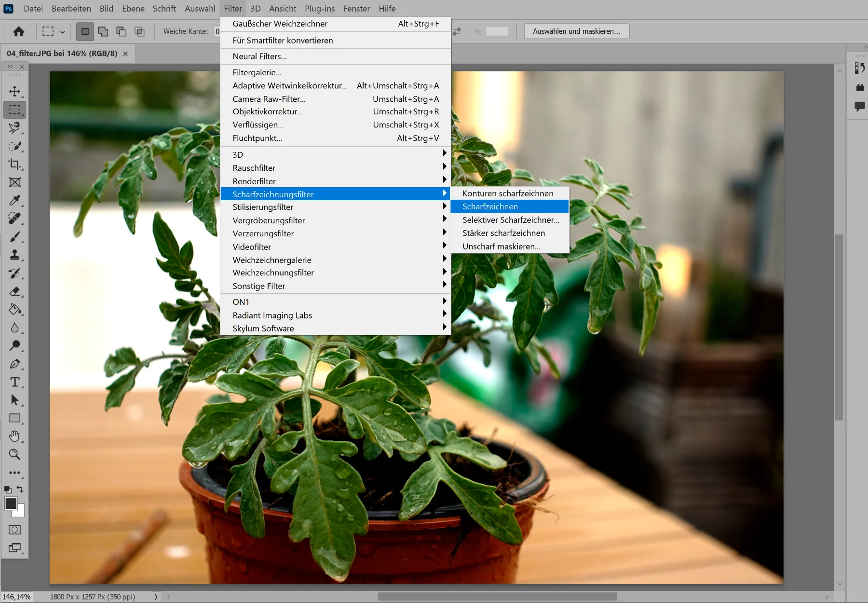Select the 04_filter.JPG document tab
The width and height of the screenshot is (868, 603).
click(62, 54)
